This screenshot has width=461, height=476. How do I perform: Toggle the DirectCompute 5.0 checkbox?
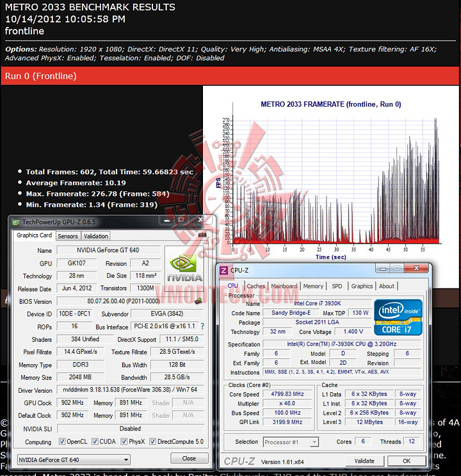[x=152, y=441]
